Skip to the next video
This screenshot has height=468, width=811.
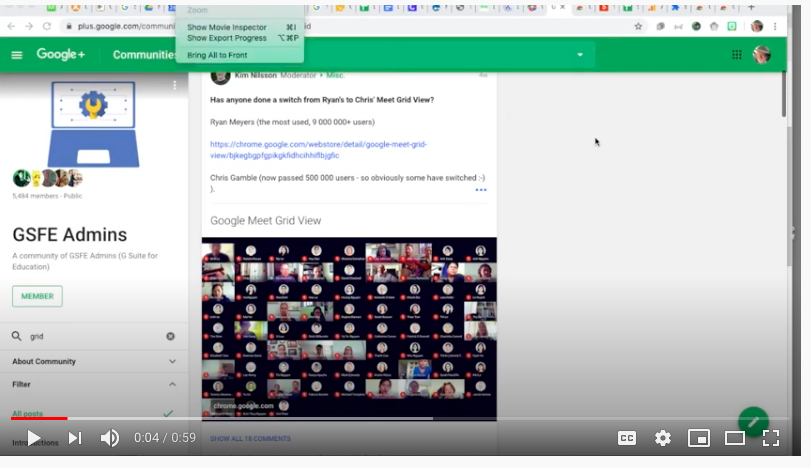[x=75, y=438]
